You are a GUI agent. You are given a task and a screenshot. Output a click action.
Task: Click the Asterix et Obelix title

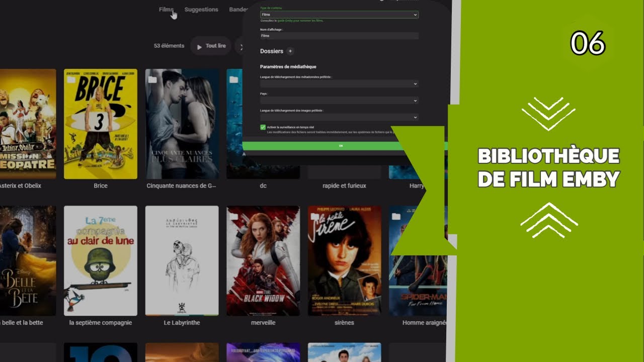(x=20, y=186)
